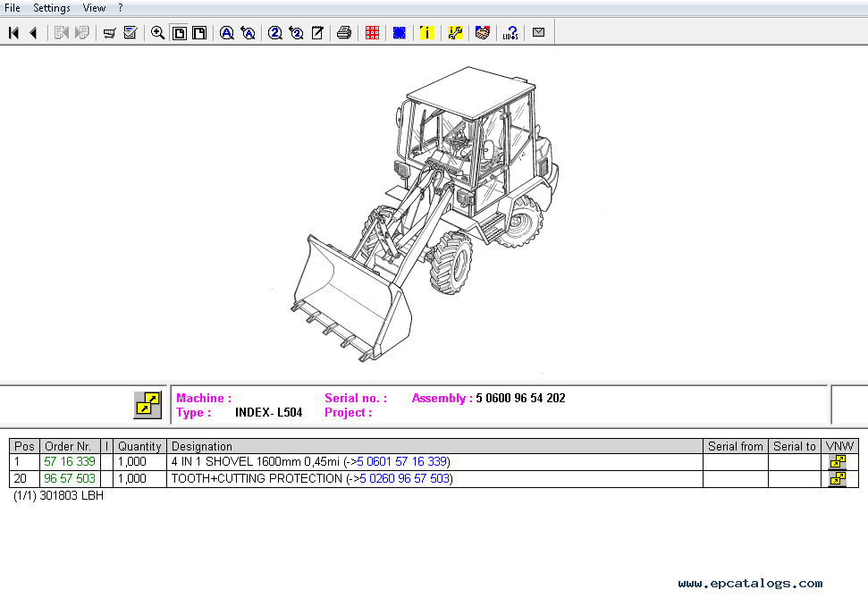The height and width of the screenshot is (598, 868).
Task: Click the 'Project :' label
Action: point(349,412)
